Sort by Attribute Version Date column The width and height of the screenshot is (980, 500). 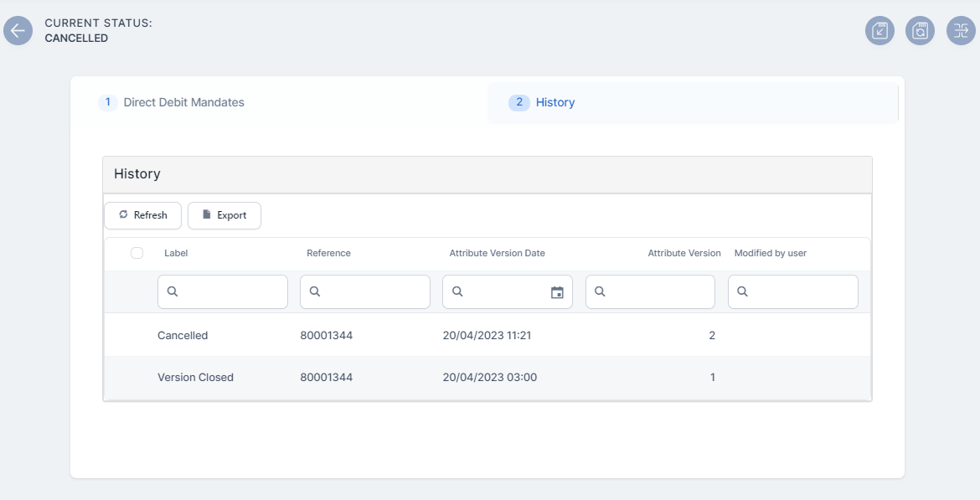click(x=497, y=253)
